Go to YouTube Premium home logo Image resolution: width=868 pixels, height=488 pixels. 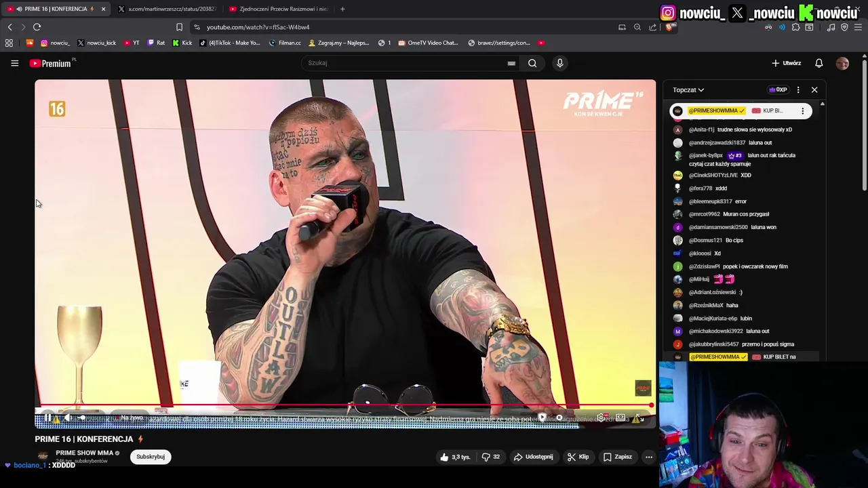tap(50, 63)
